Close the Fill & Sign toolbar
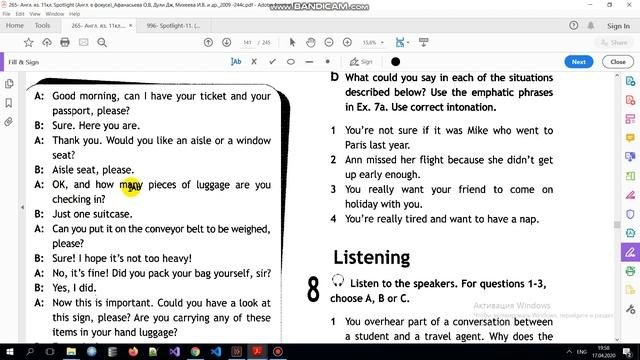 pyautogui.click(x=618, y=62)
